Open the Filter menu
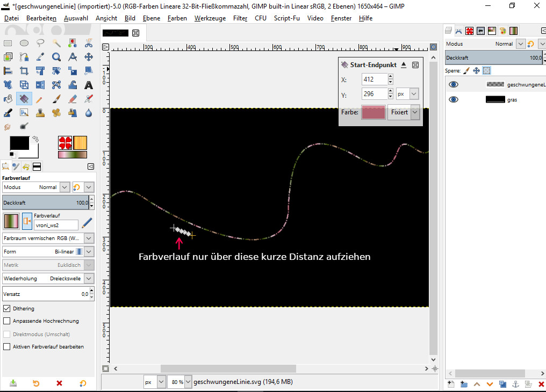Screen dimensions: 546x392 click(x=240, y=18)
